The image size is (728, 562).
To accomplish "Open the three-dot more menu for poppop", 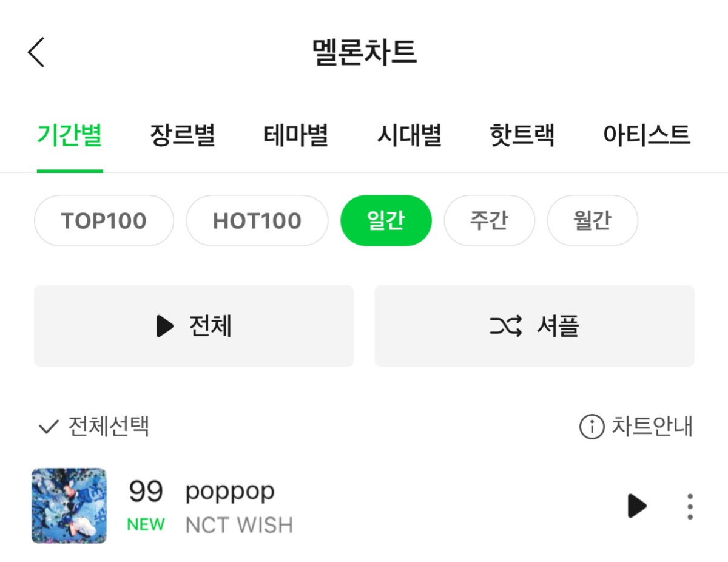I will 690,506.
